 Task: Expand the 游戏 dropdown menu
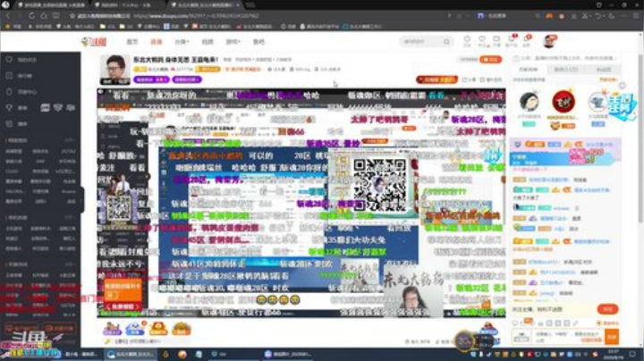[x=233, y=41]
